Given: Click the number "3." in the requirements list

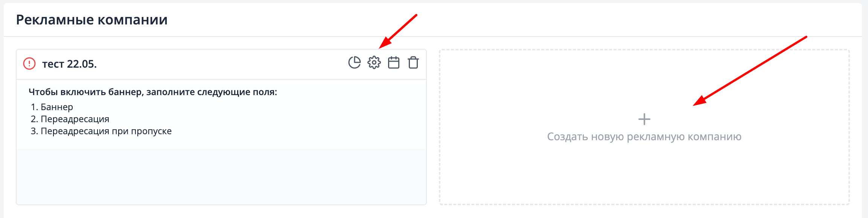Looking at the screenshot, I should pos(35,131).
